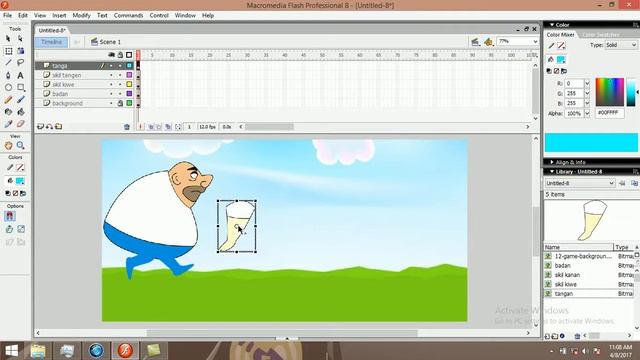Screen dimensions: 640x360
Task: Switch to the Color Swatches tab
Action: coord(600,35)
